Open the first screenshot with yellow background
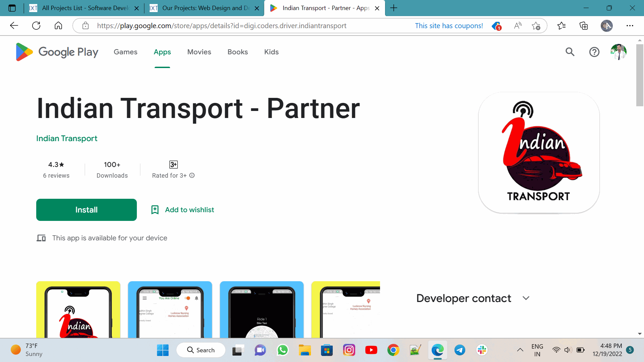The image size is (644, 362). coord(78,309)
